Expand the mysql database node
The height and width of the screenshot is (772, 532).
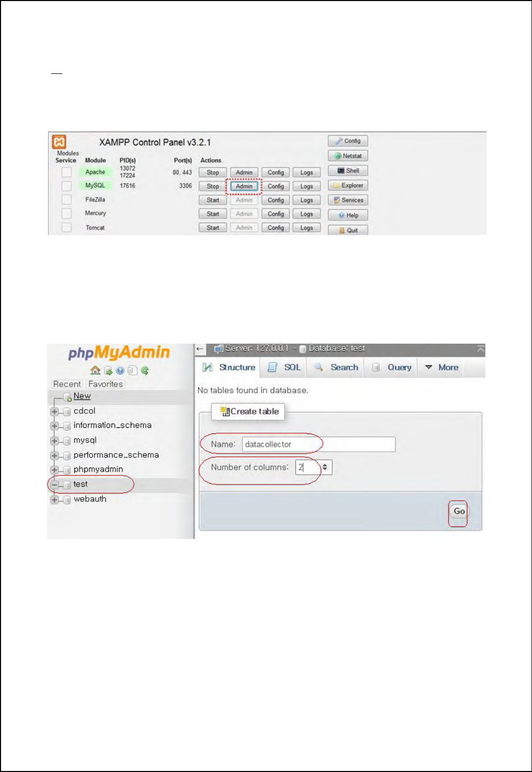pyautogui.click(x=54, y=441)
